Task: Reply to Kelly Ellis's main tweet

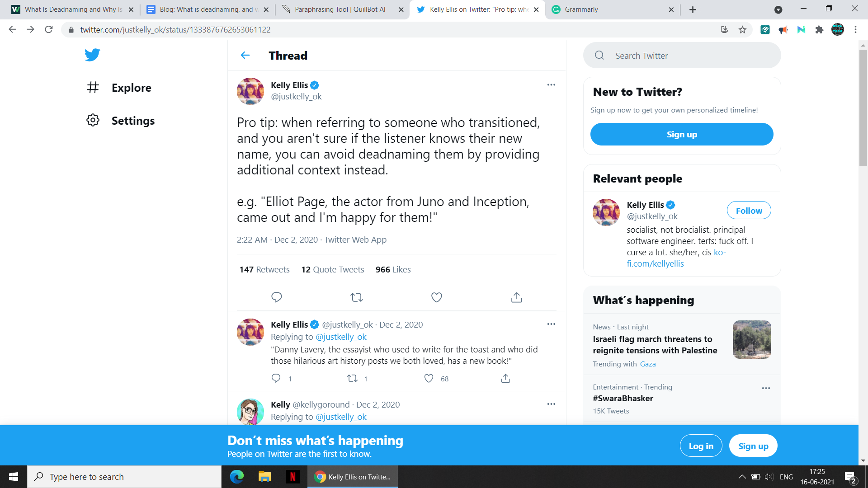Action: click(276, 297)
